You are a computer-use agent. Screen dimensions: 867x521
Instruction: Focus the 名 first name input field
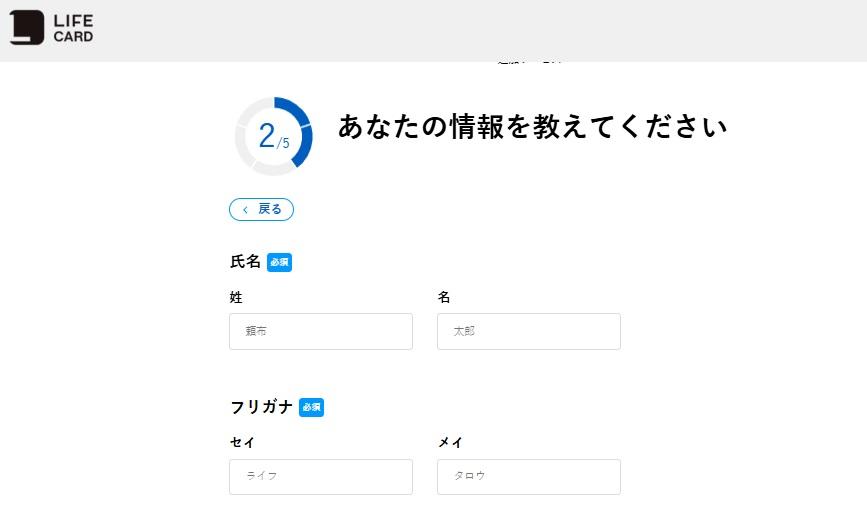click(528, 331)
